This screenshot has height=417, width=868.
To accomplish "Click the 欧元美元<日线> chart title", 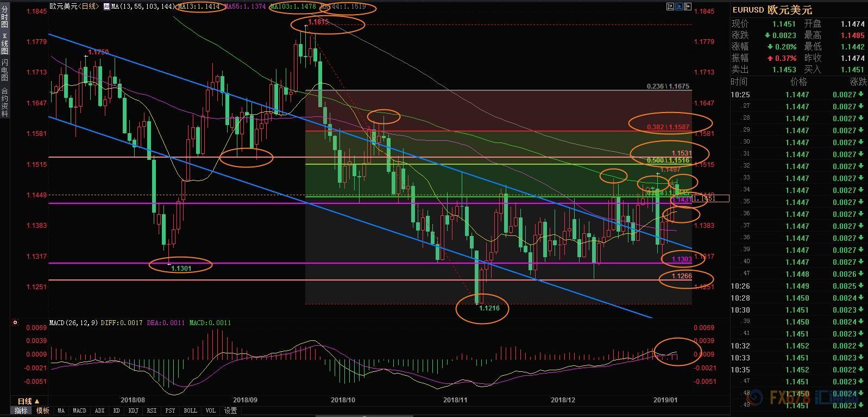I will click(76, 7).
